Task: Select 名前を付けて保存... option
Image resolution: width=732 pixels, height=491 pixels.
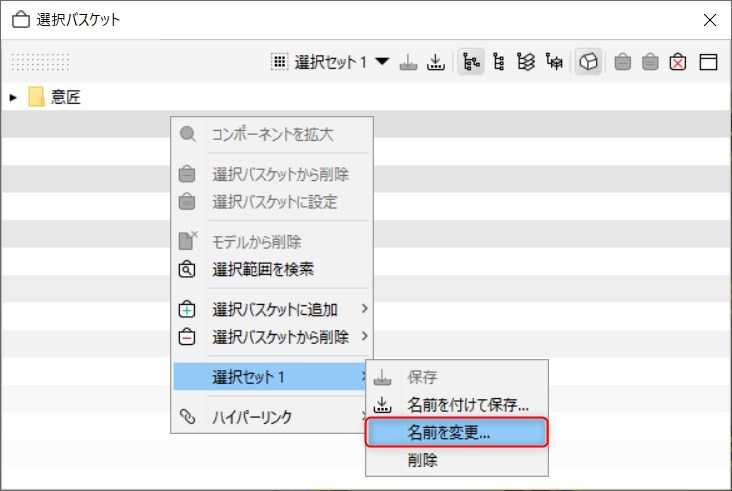Action: [456, 404]
